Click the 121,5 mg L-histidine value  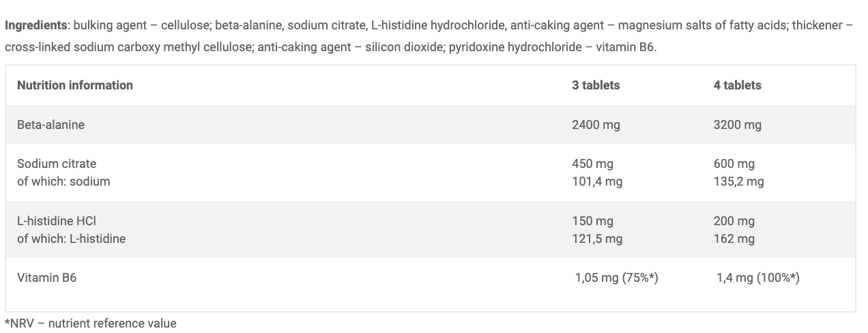(x=597, y=239)
